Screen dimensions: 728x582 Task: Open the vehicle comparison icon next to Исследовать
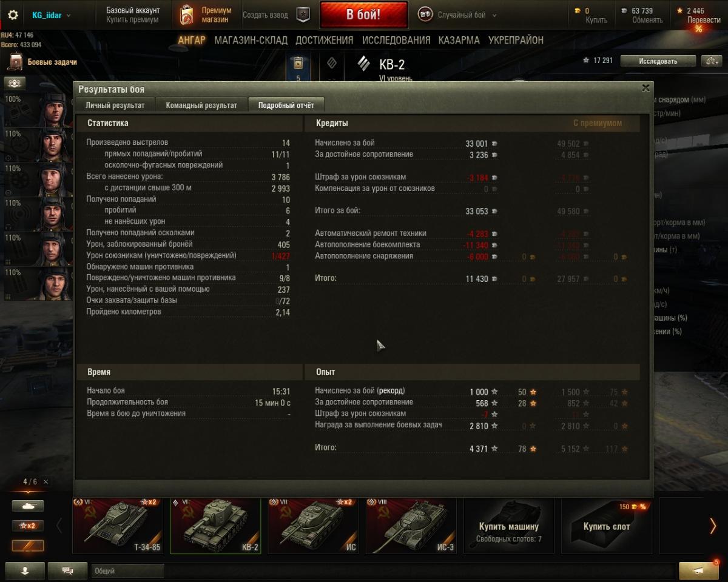point(711,61)
